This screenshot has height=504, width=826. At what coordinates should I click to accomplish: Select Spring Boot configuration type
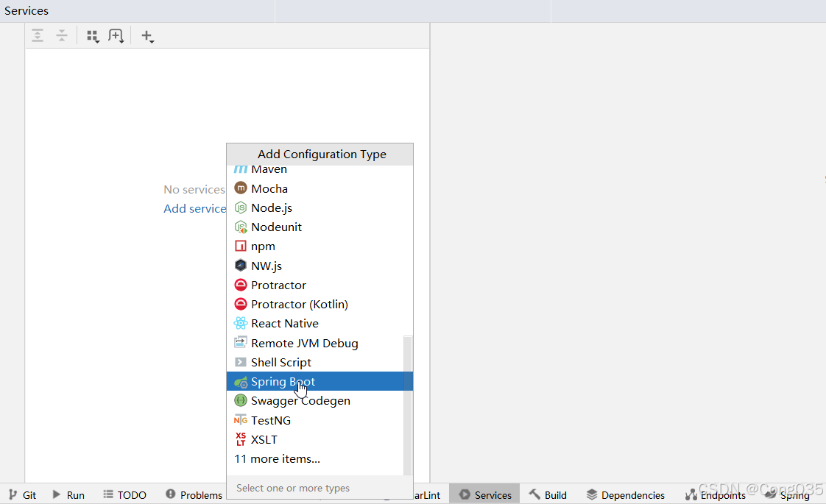(x=320, y=381)
